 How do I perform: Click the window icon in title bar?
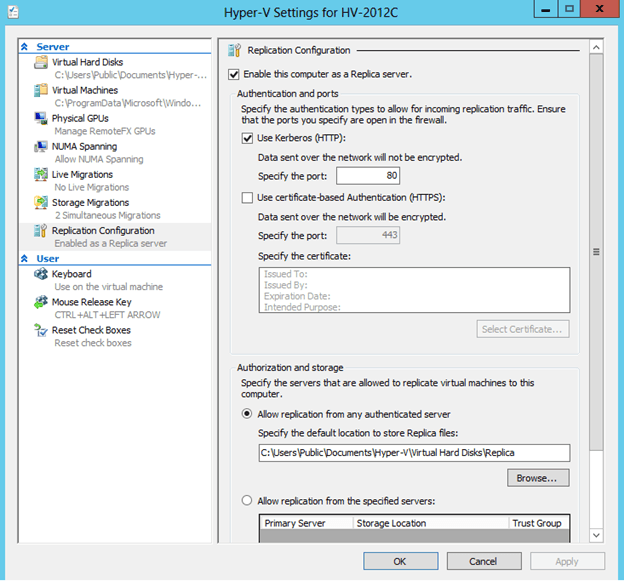tap(13, 12)
